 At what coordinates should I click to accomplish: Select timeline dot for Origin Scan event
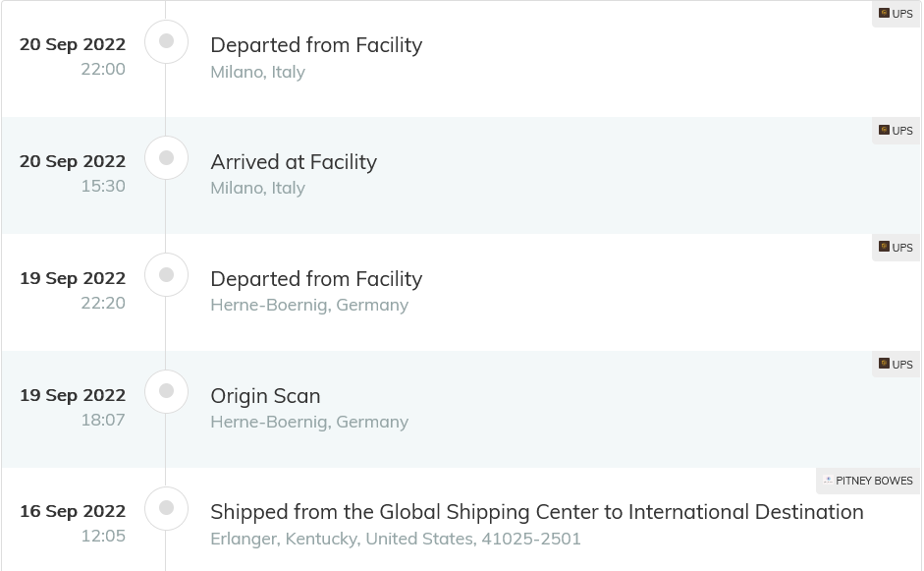(x=166, y=391)
